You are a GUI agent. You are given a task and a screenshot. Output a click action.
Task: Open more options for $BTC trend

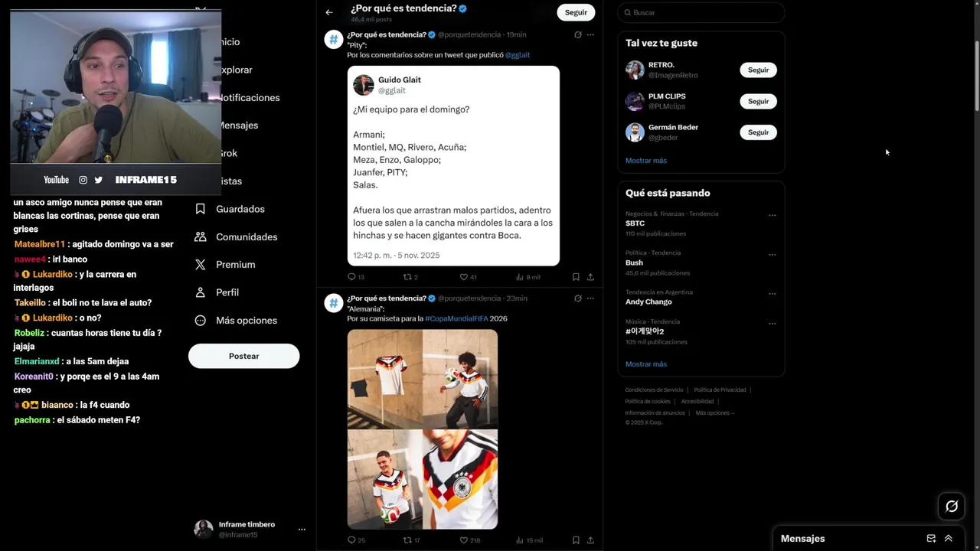pyautogui.click(x=772, y=215)
